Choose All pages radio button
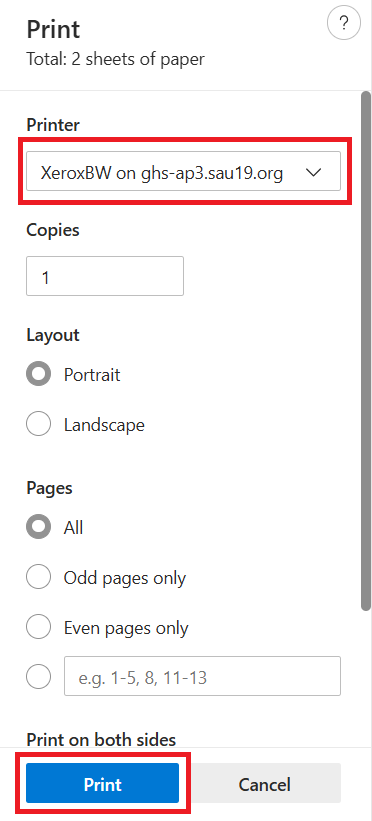 38,527
